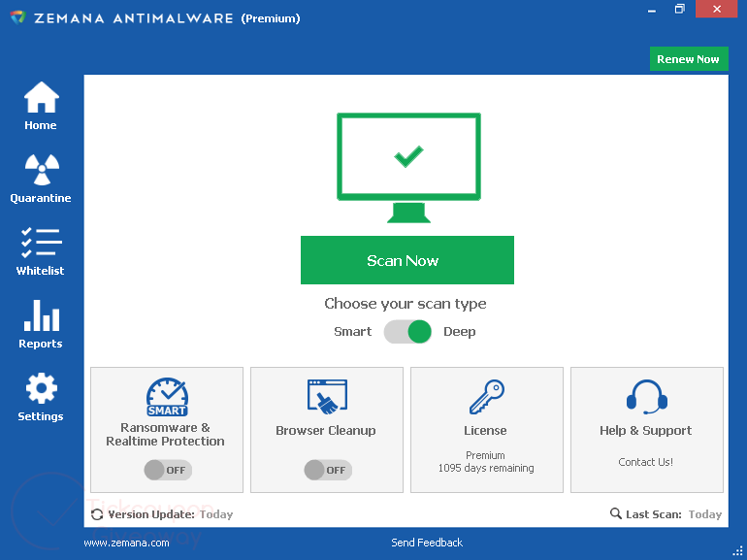Click the Version Update refresh icon
The height and width of the screenshot is (560, 747).
tap(97, 514)
